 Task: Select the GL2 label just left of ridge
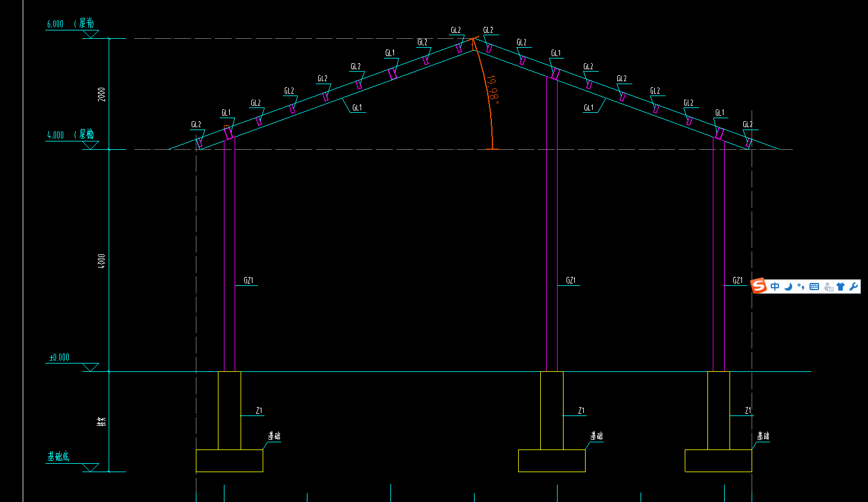click(x=455, y=30)
